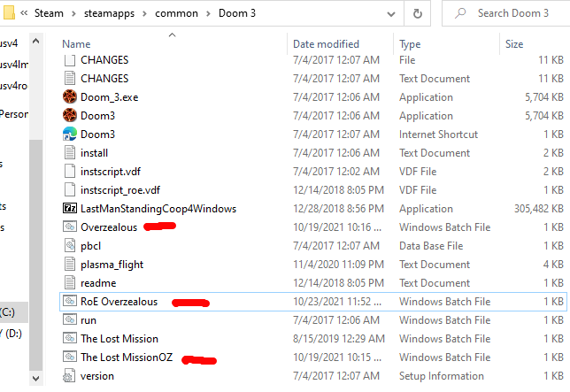The width and height of the screenshot is (570, 392).
Task: Click the install text document icon
Action: (69, 152)
